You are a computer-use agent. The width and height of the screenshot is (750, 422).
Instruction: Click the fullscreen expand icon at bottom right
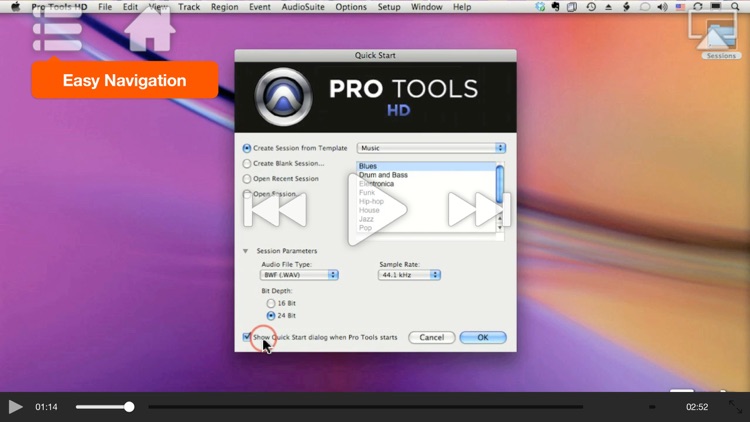point(736,407)
